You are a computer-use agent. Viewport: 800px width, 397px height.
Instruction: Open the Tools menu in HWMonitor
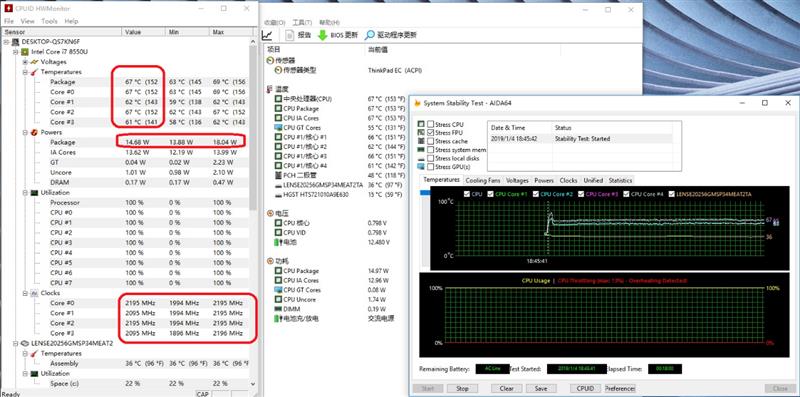click(49, 21)
